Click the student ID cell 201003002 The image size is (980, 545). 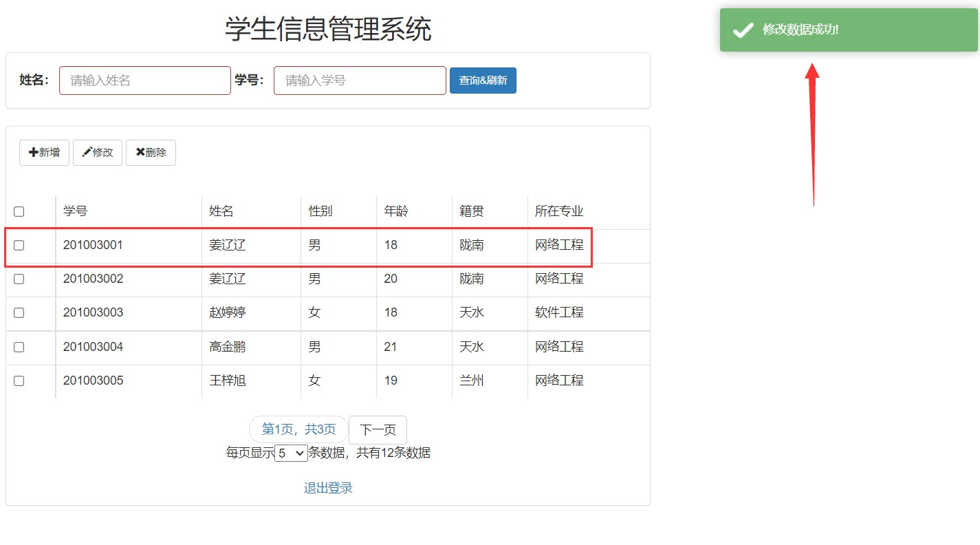point(93,279)
